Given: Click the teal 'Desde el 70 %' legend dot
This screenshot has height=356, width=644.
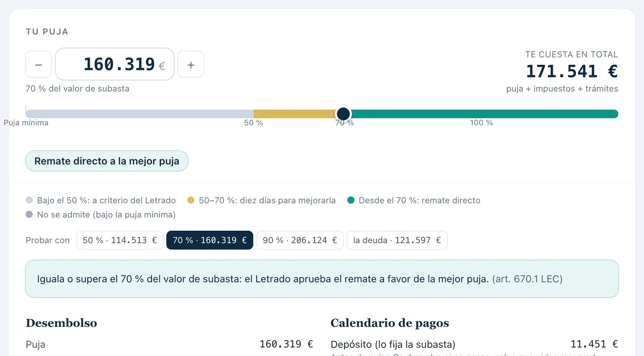Looking at the screenshot, I should 351,200.
